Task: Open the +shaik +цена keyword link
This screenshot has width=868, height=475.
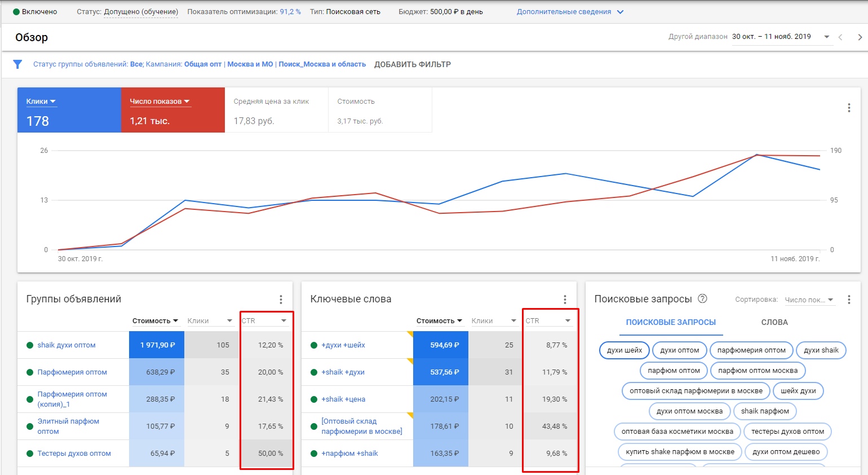Action: pyautogui.click(x=343, y=399)
